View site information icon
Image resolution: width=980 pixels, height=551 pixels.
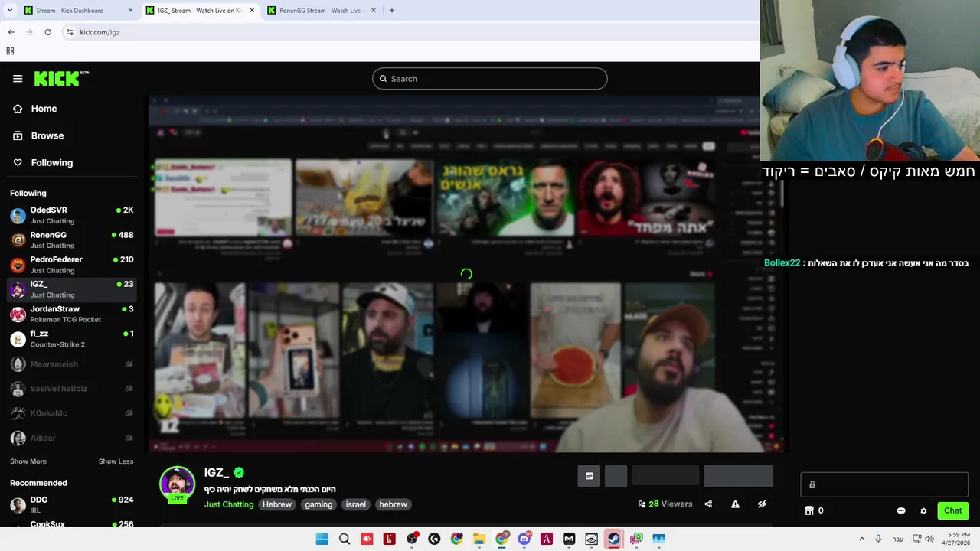70,32
